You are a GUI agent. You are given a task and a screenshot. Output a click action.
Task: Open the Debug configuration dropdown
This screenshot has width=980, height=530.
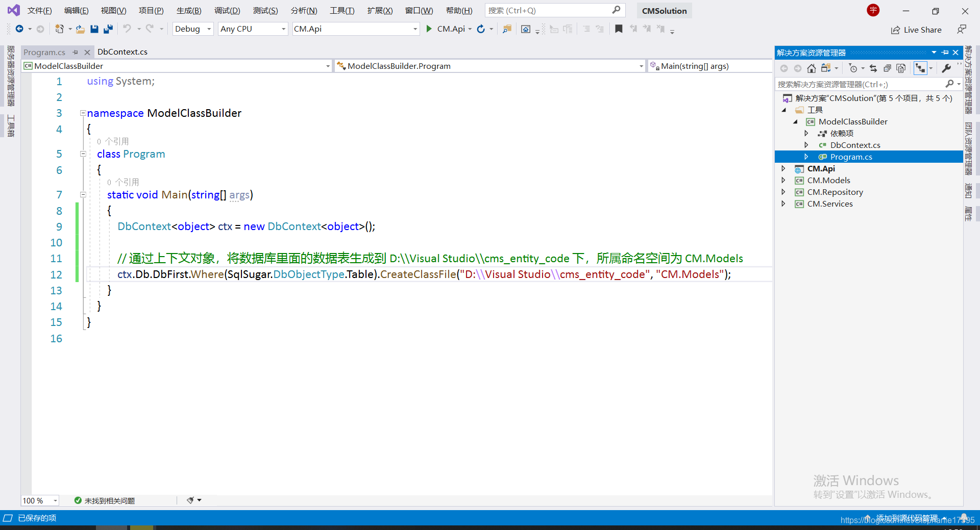pyautogui.click(x=193, y=29)
